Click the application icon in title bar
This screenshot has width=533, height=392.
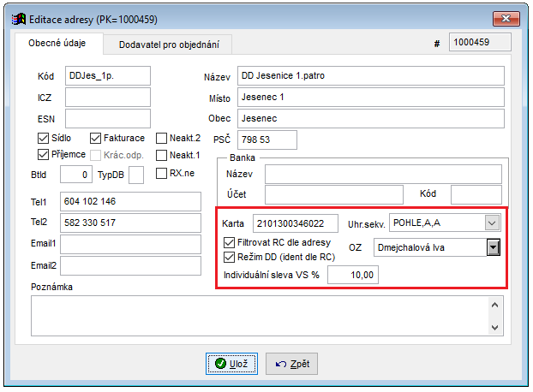[15, 17]
